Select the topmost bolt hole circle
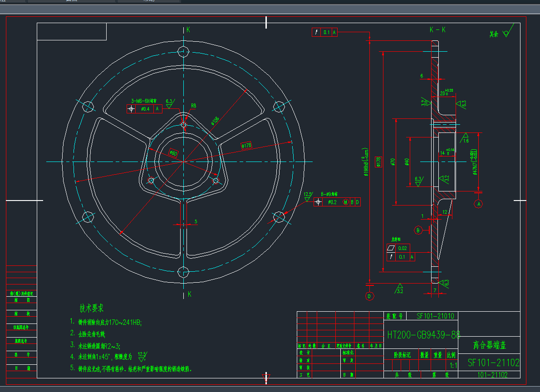The height and width of the screenshot is (392, 540). (x=183, y=50)
